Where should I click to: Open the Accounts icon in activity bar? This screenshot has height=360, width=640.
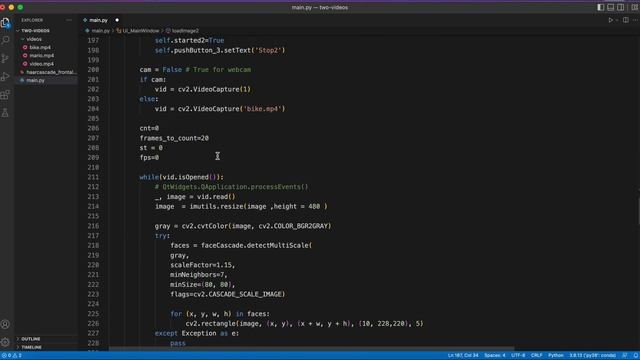tap(5, 324)
